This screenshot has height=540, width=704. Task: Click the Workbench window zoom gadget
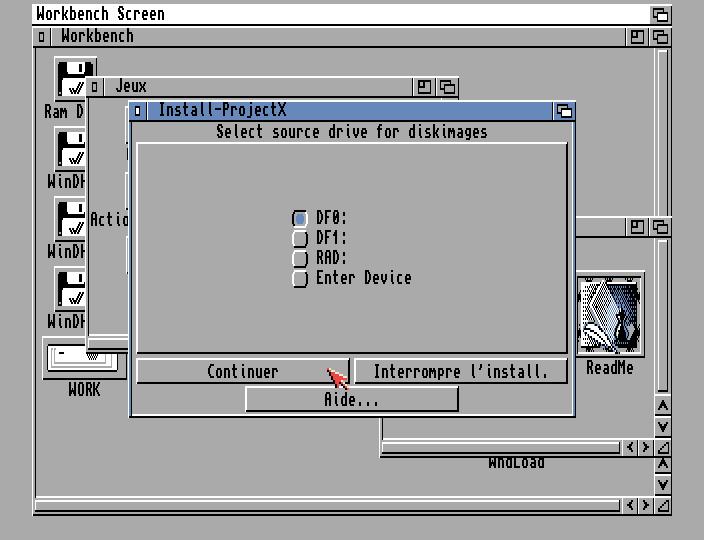click(637, 37)
